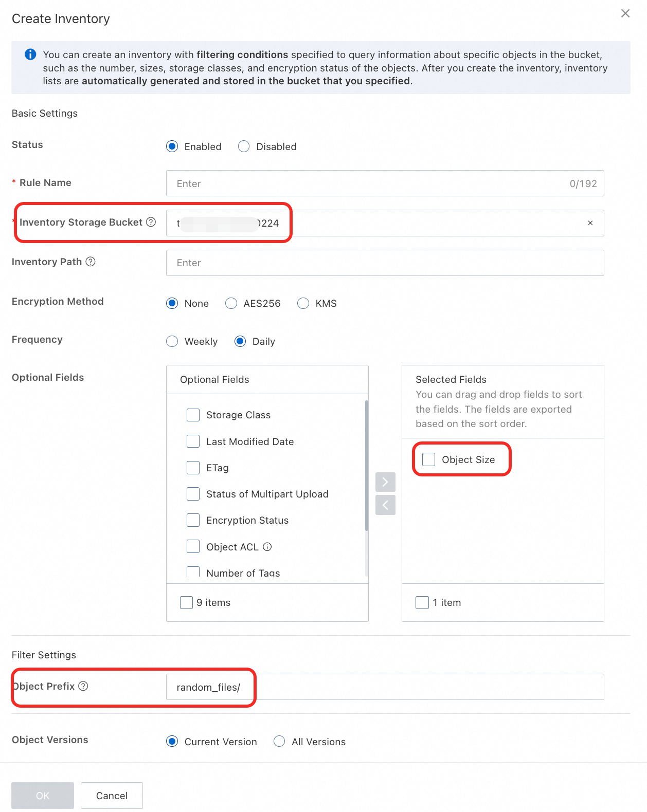Move checked fields back to Optional Fields
Viewport: 647px width, 812px height.
click(385, 505)
